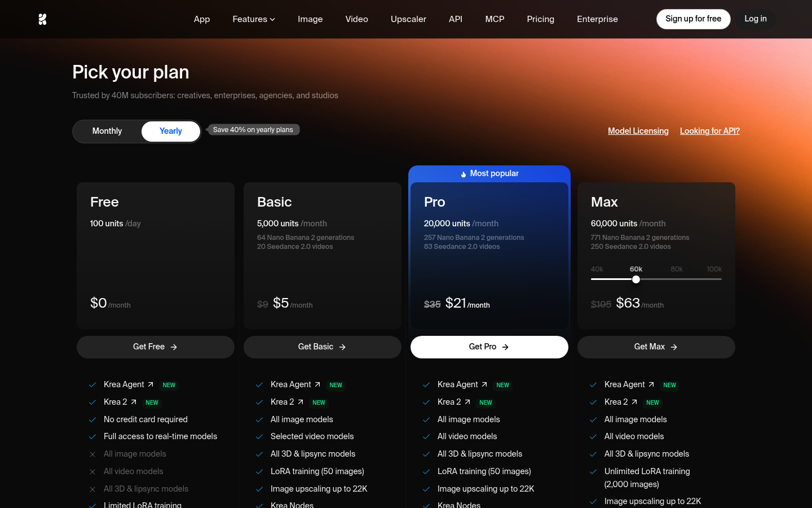
Task: Go to the Pricing nav item
Action: tap(541, 19)
